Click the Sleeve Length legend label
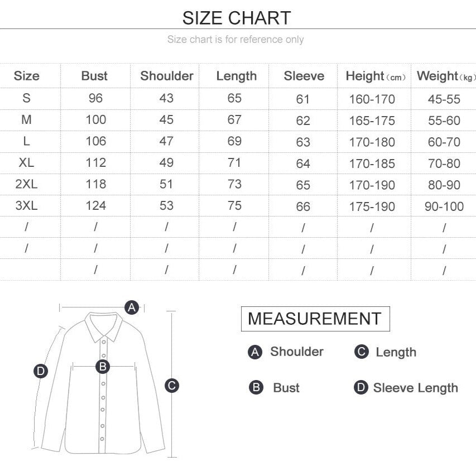476x476 pixels. [x=415, y=388]
